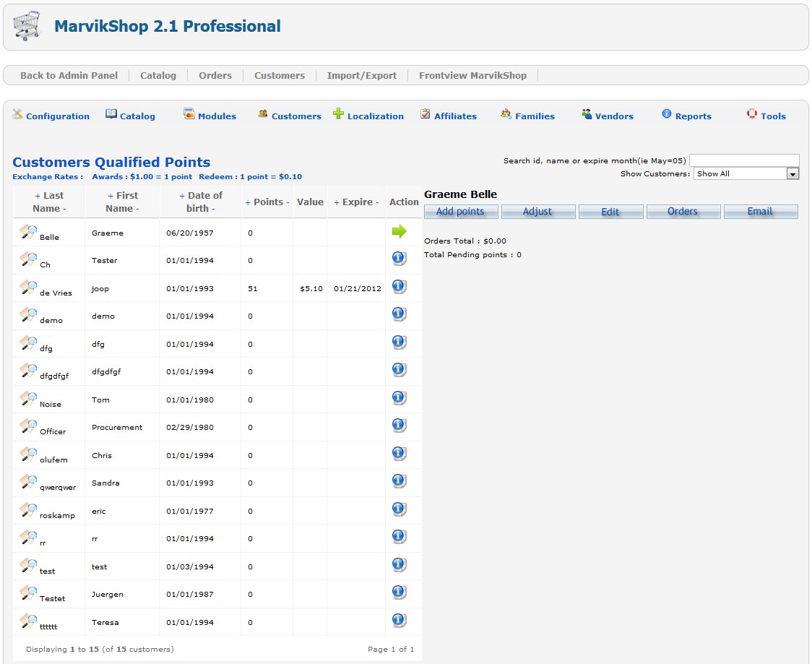This screenshot has height=664, width=812.
Task: Open info icon for eric roskamp
Action: tap(399, 509)
